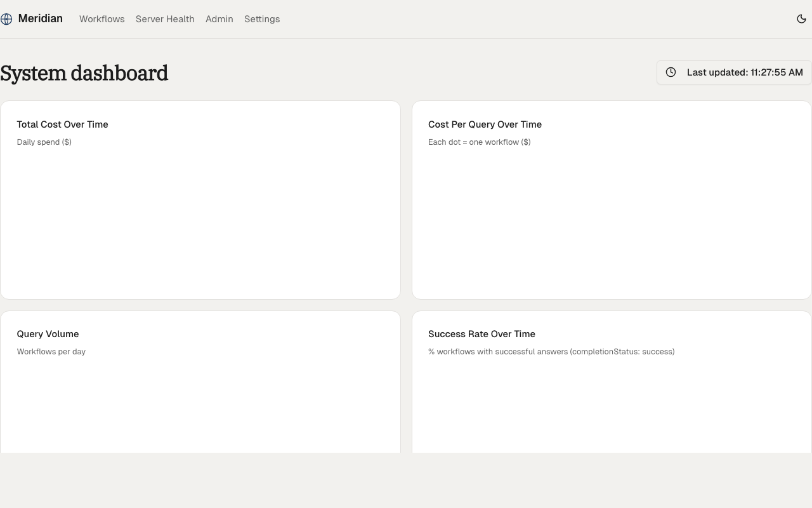Open the Admin section
The width and height of the screenshot is (812, 508).
click(219, 19)
